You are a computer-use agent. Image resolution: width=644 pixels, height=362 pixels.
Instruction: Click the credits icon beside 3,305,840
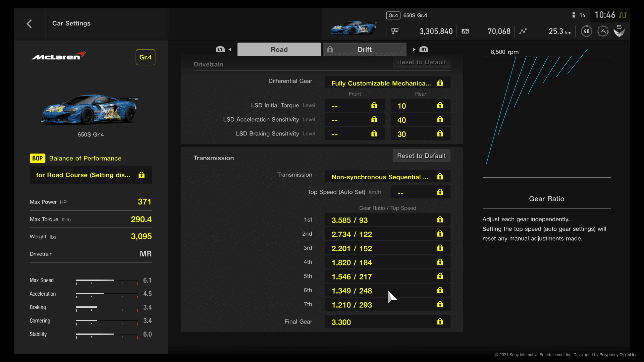[x=395, y=31]
